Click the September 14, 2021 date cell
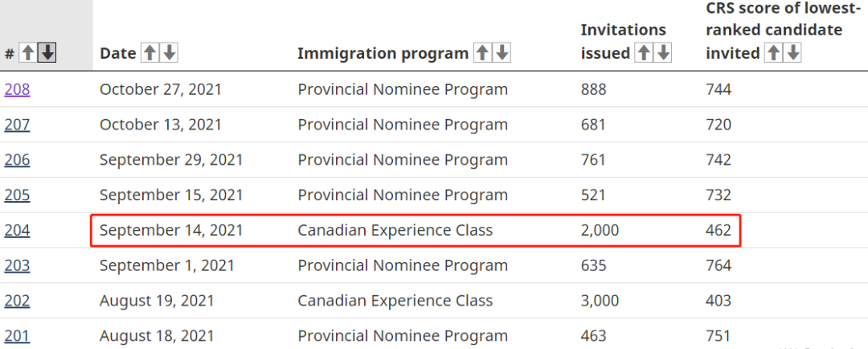The height and width of the screenshot is (349, 868). click(x=171, y=231)
